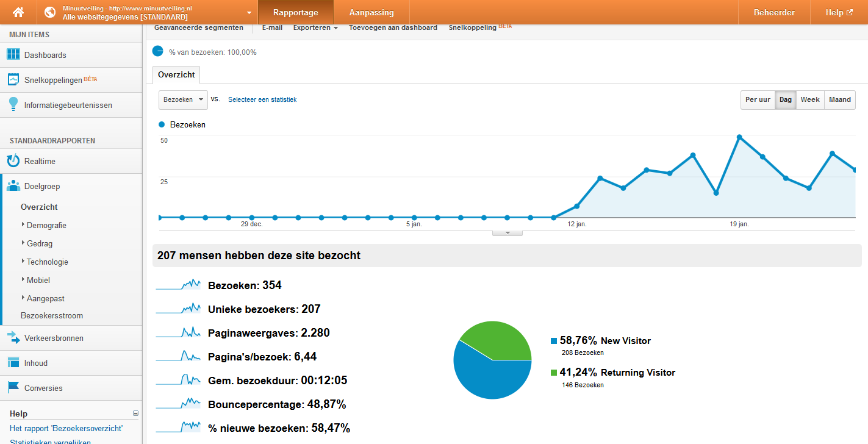The image size is (868, 444).
Task: Open the Help menu
Action: click(x=839, y=12)
